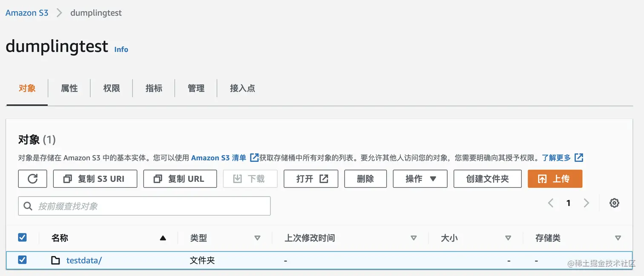Screen dimensions: 644x276
Task: Open the 指标 tab
Action: tap(154, 89)
